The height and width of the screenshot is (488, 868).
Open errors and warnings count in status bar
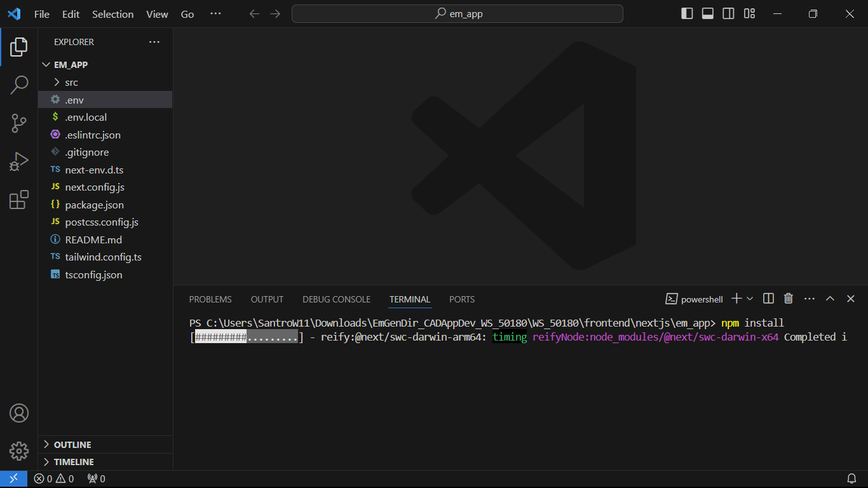[54, 479]
